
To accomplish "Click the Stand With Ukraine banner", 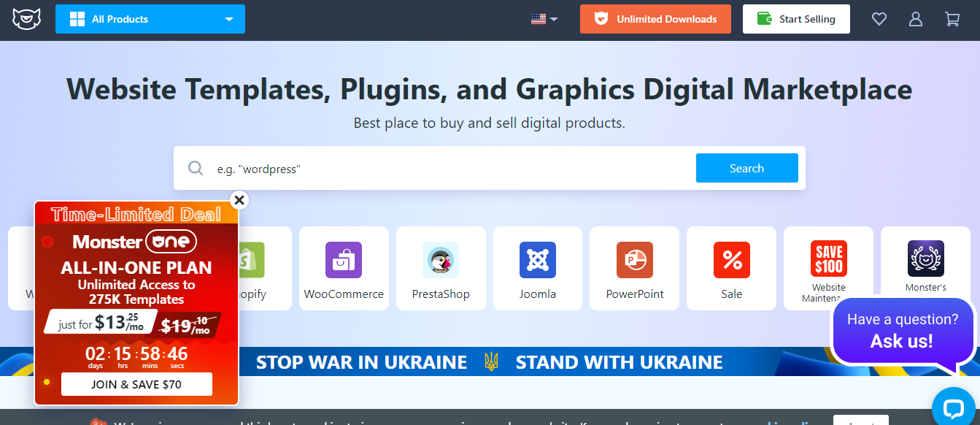I will [x=489, y=362].
